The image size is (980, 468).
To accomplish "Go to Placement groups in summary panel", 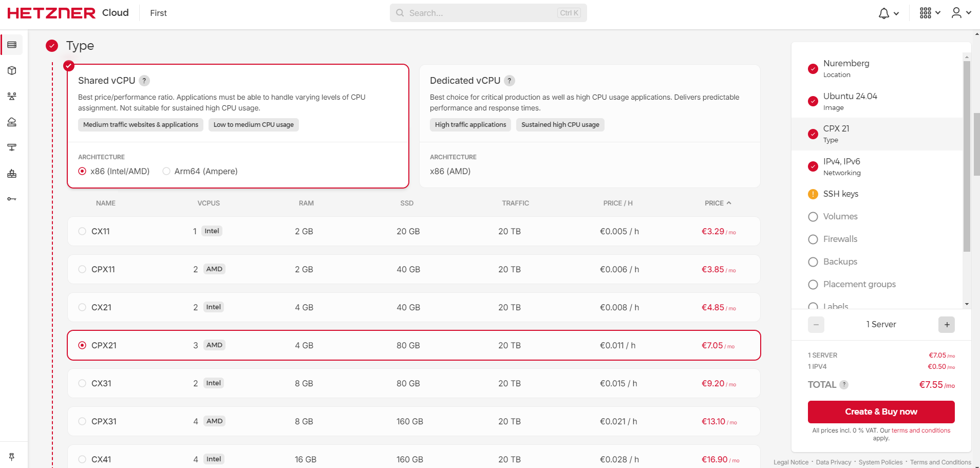I will 859,285.
